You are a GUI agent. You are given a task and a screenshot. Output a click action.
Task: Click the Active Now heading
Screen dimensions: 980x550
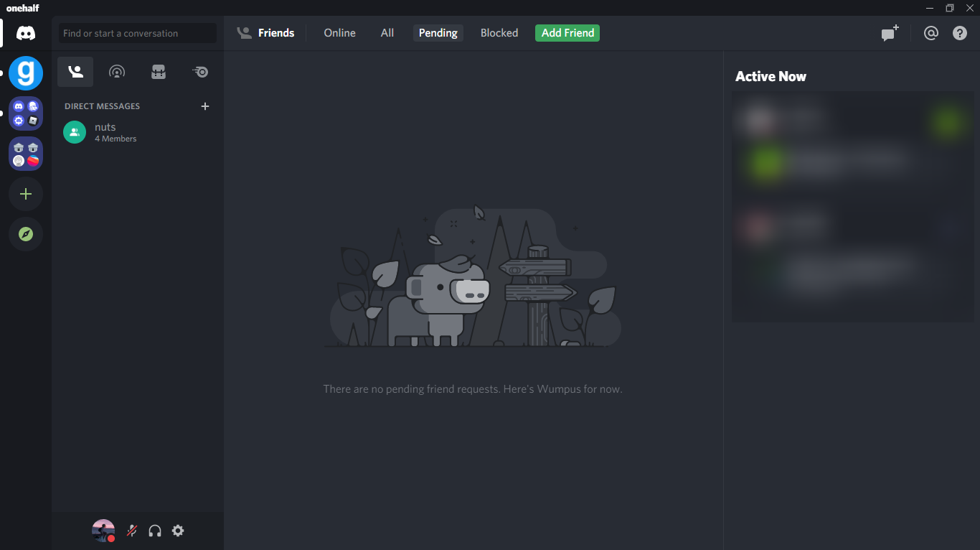point(771,76)
